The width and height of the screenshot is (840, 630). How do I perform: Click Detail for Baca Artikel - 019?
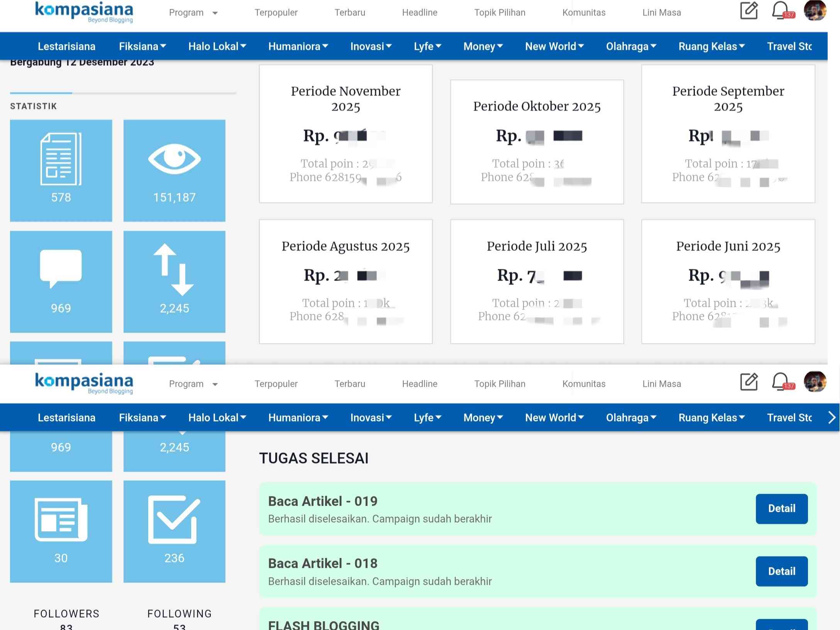781,509
